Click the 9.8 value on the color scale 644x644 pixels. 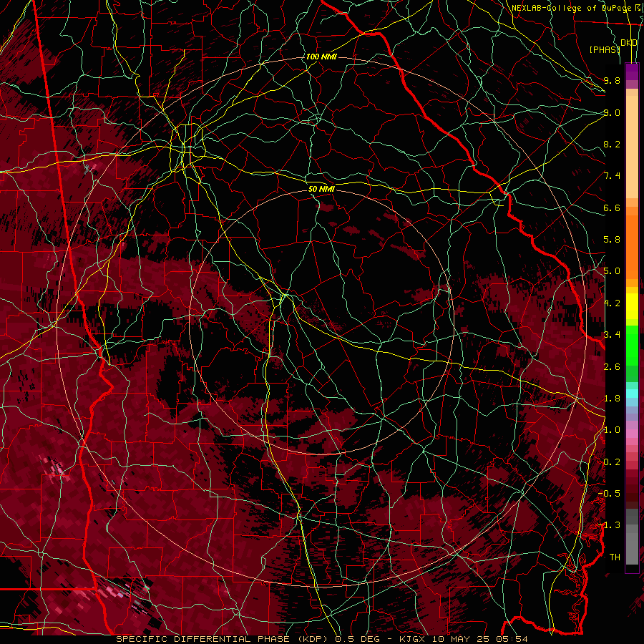tap(612, 80)
